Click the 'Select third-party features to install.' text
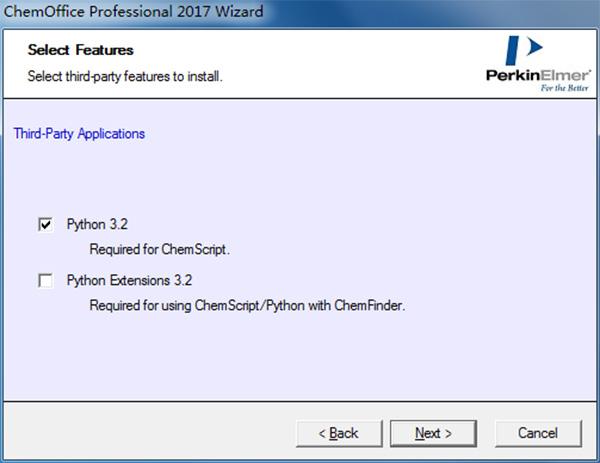Viewport: 600px width, 463px height. pos(125,76)
